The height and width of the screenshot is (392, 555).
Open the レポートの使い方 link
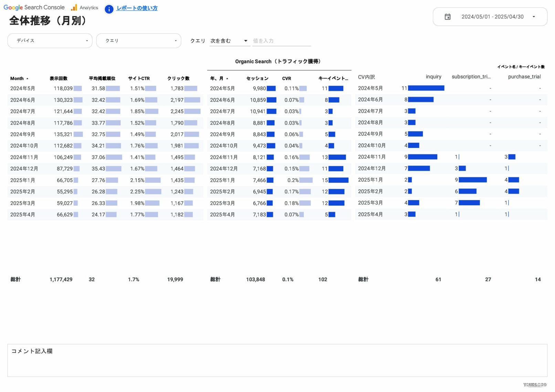137,8
